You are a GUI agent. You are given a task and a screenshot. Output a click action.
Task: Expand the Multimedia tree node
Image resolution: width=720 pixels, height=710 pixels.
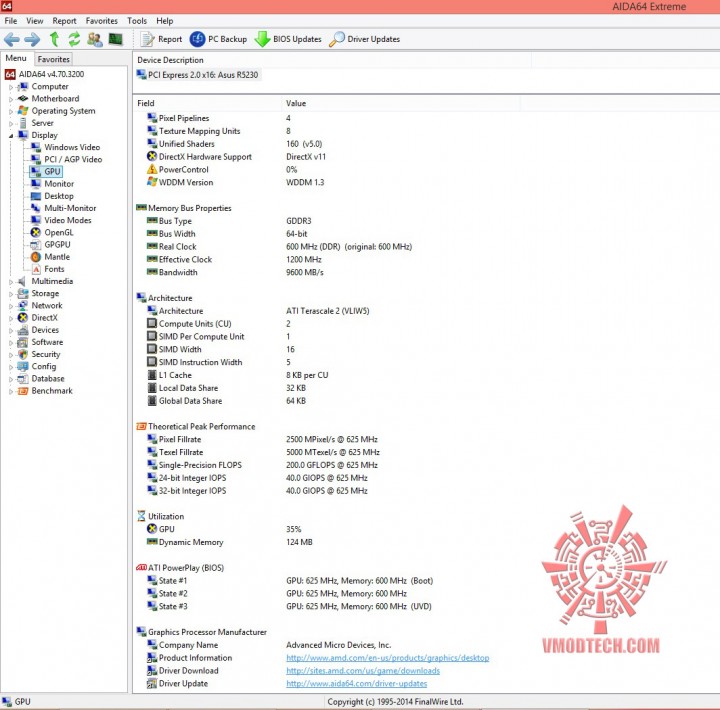coord(11,282)
